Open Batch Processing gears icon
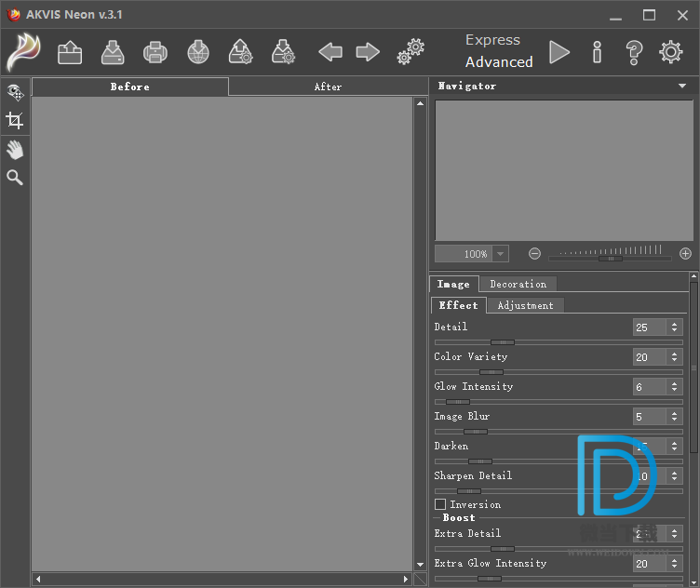 pyautogui.click(x=411, y=52)
